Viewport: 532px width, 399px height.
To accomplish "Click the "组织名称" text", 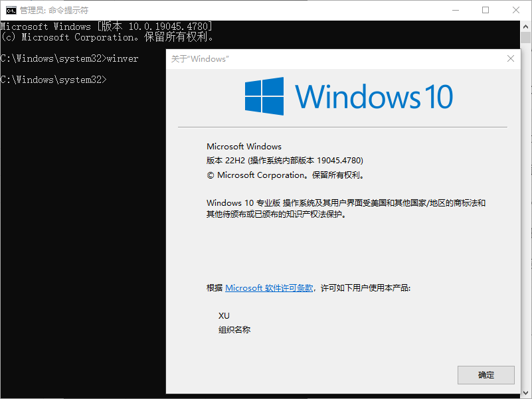I will 234,330.
